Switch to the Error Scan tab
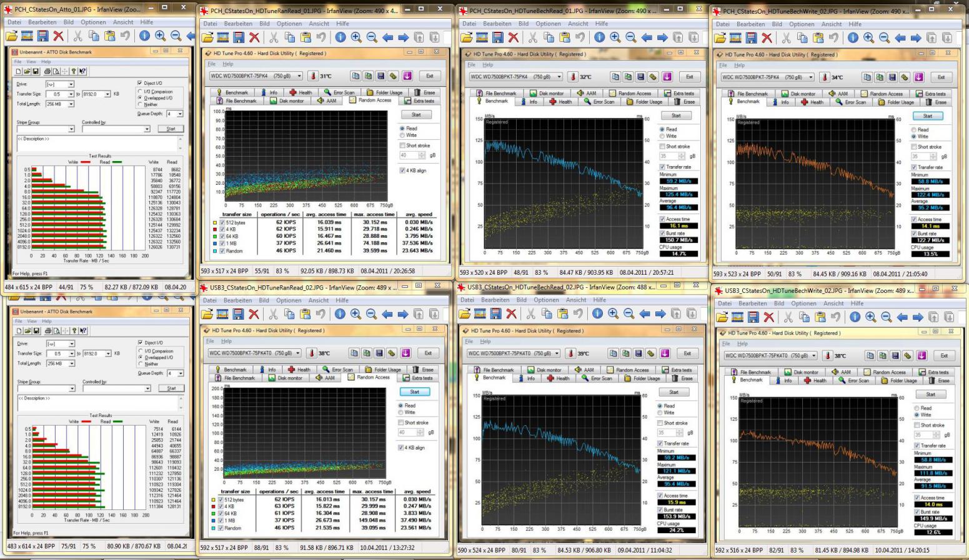969x560 pixels. tap(341, 92)
